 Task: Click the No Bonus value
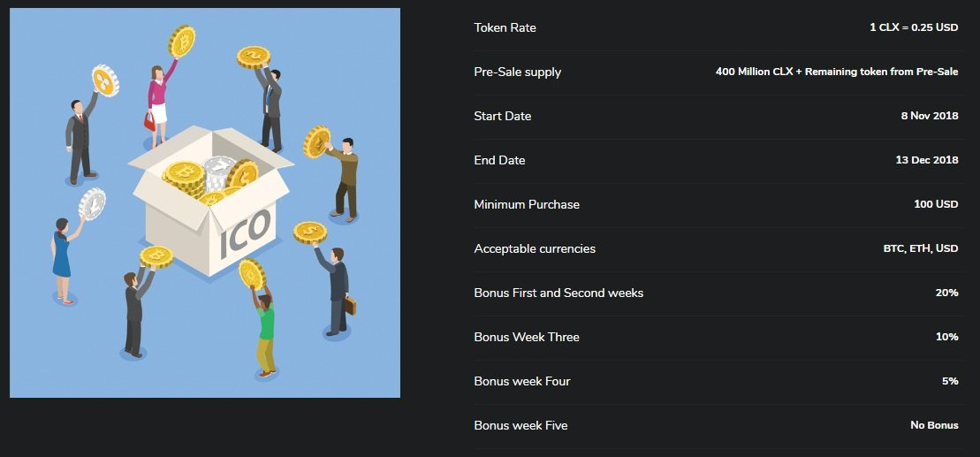(x=934, y=425)
